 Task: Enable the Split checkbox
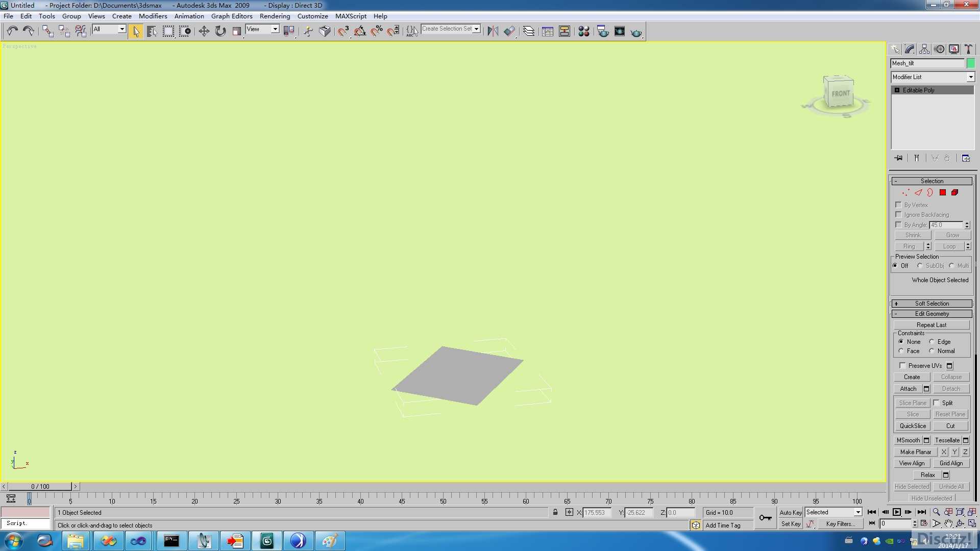[x=936, y=403]
